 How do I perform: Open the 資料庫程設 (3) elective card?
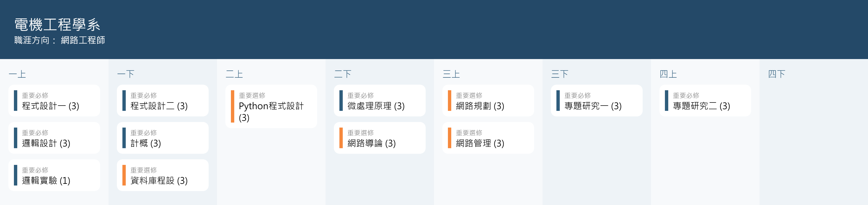(x=162, y=175)
